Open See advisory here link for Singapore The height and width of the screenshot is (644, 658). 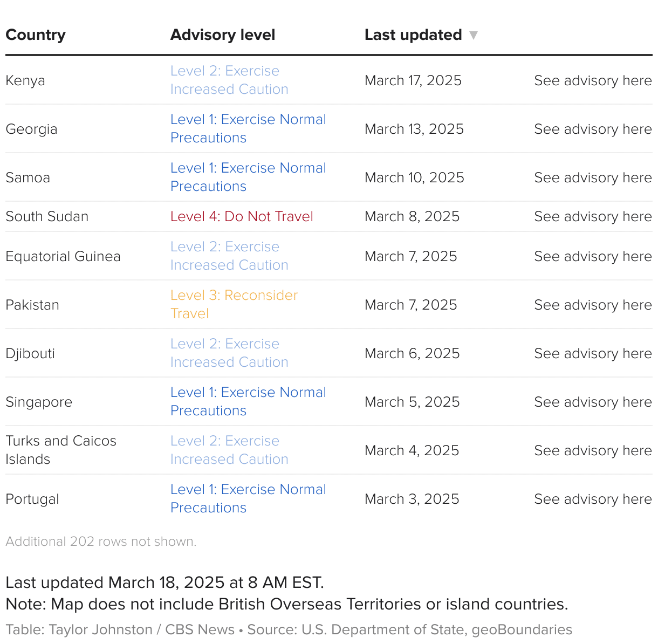coord(593,402)
